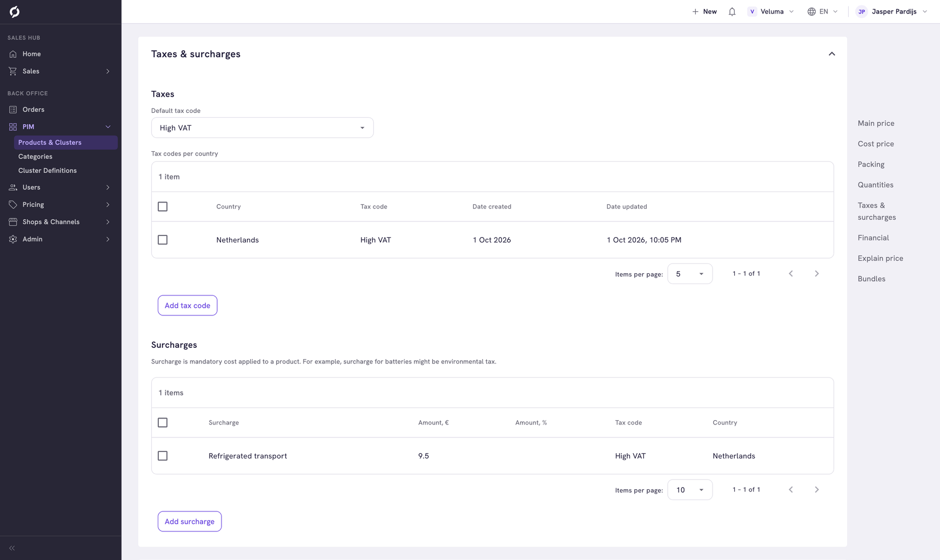Click Refrigerated transport surcharge name
The height and width of the screenshot is (560, 940).
(247, 456)
